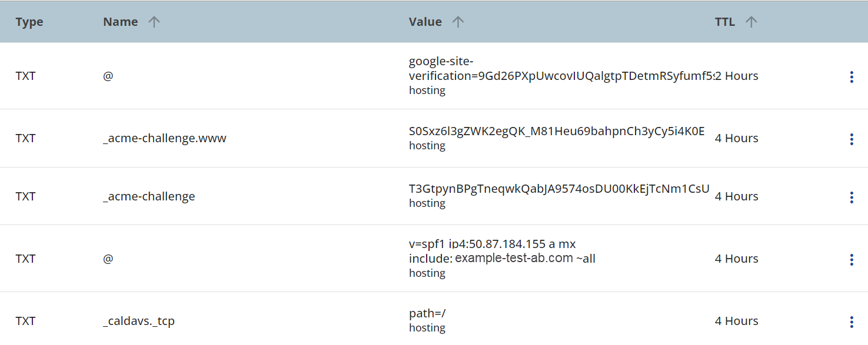868x345 pixels.
Task: Open three-dot menu for _caldavs._tcp record
Action: coord(851,321)
